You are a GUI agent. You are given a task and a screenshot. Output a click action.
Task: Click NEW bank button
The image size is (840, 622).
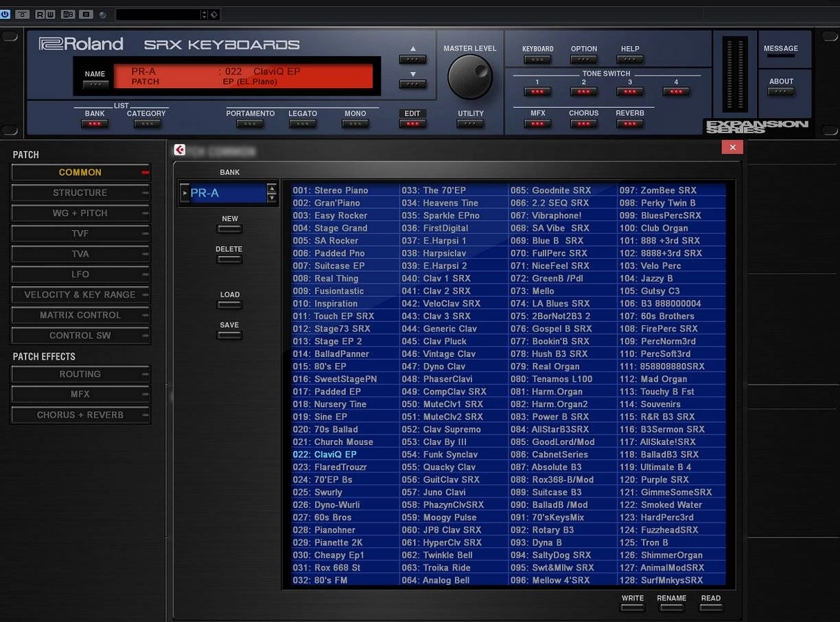(230, 229)
